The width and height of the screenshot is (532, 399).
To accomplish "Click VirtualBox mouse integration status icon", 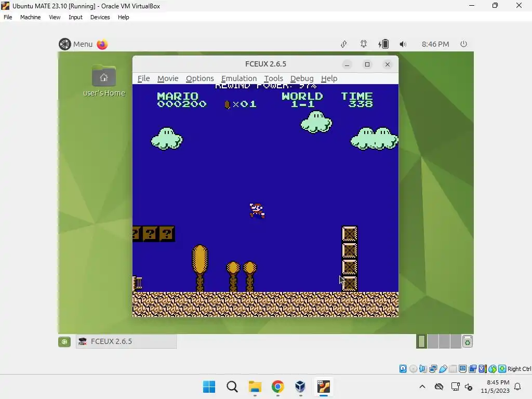I will click(493, 369).
